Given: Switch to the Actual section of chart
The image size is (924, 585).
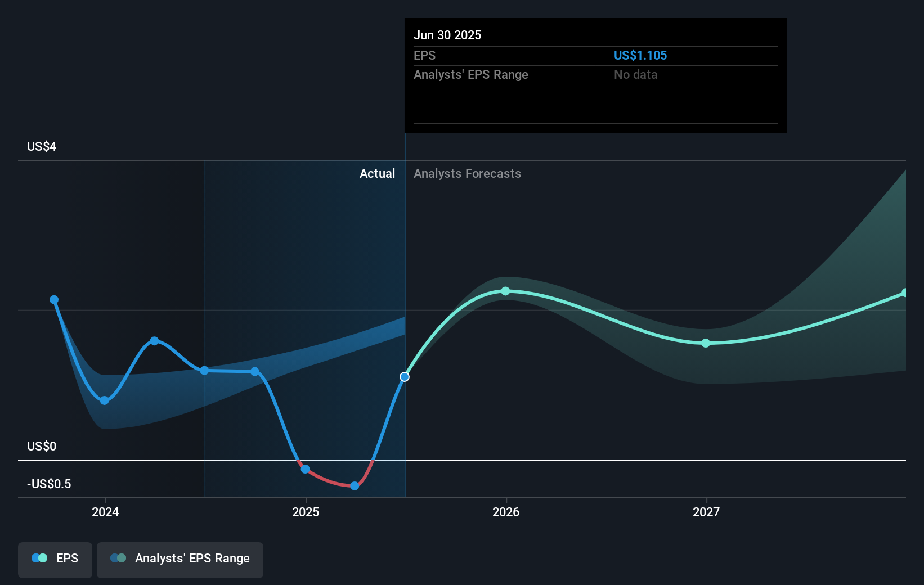Looking at the screenshot, I should coord(377,173).
